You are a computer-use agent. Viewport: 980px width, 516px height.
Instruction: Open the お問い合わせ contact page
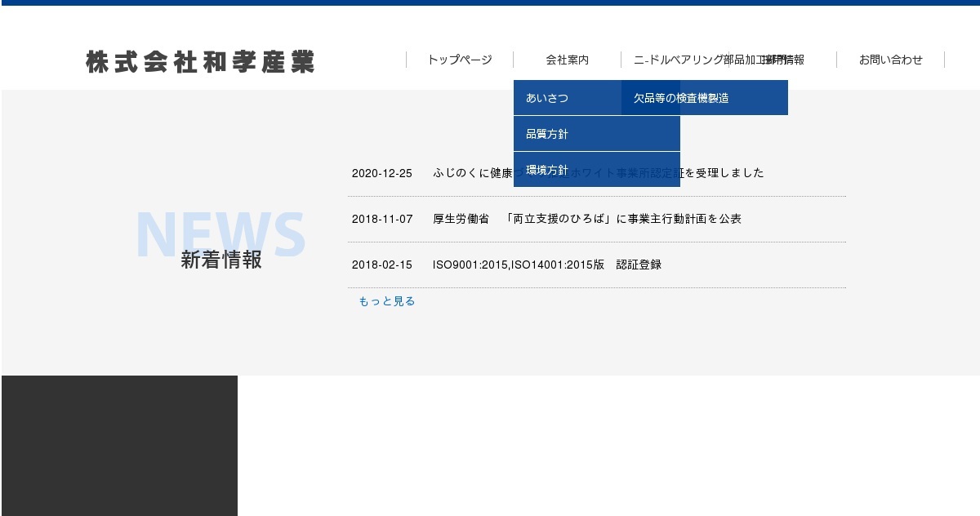click(x=890, y=60)
